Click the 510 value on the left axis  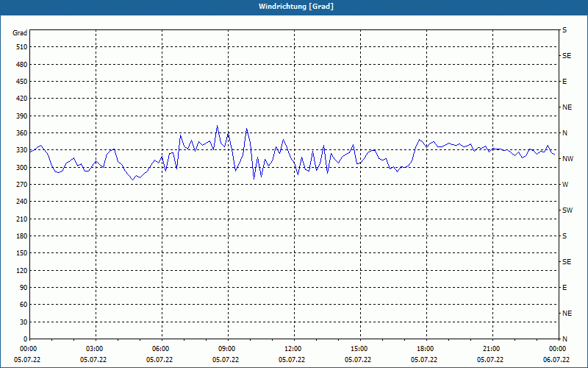[22, 47]
